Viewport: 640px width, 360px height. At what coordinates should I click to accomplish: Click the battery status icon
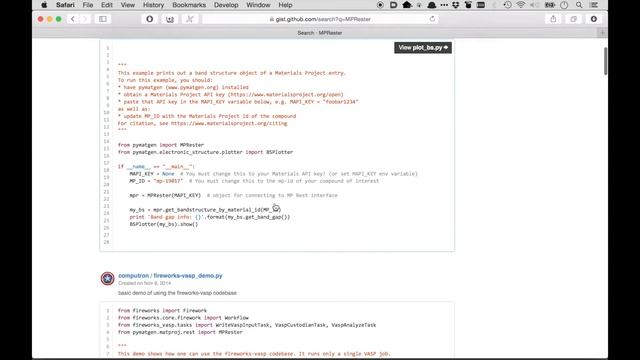[x=550, y=5]
